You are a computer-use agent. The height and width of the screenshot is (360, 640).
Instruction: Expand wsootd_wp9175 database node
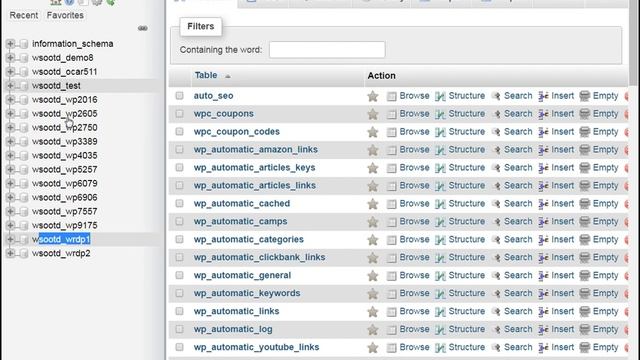[10, 225]
